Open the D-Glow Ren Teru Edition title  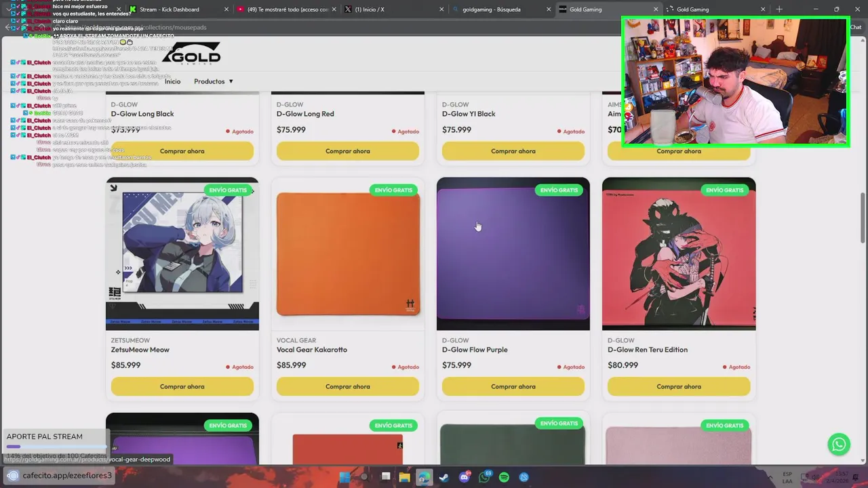[x=648, y=350]
